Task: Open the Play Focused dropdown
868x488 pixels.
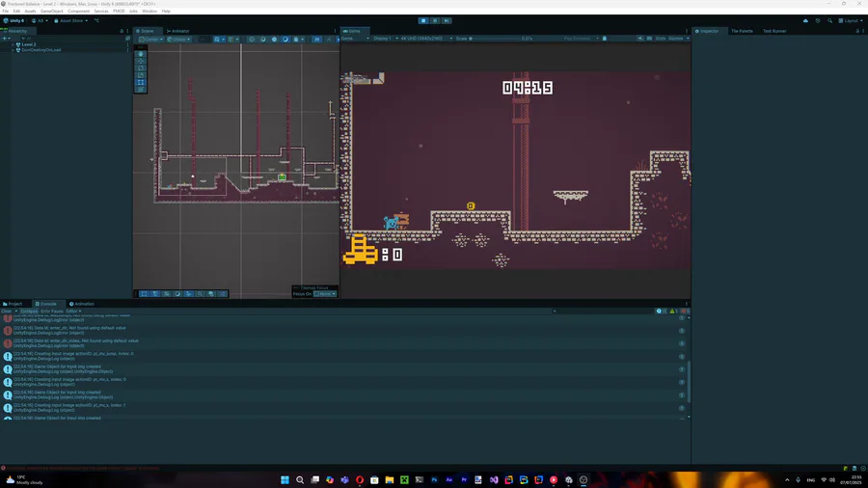Action: [x=581, y=39]
